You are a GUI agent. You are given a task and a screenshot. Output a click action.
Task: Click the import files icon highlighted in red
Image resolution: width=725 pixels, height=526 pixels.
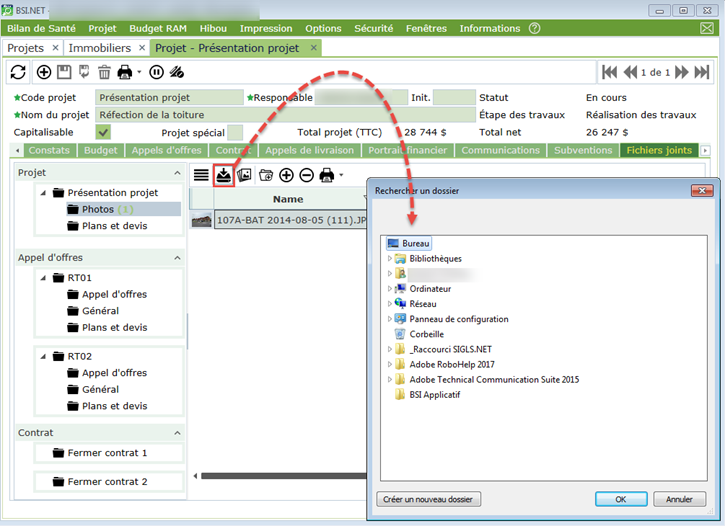[x=224, y=175]
